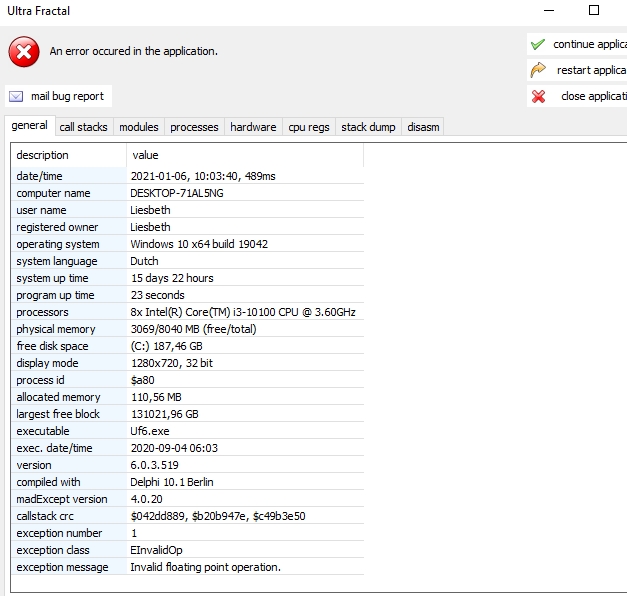
Task: Maximize the Ultra Fractal window
Action: click(x=594, y=11)
